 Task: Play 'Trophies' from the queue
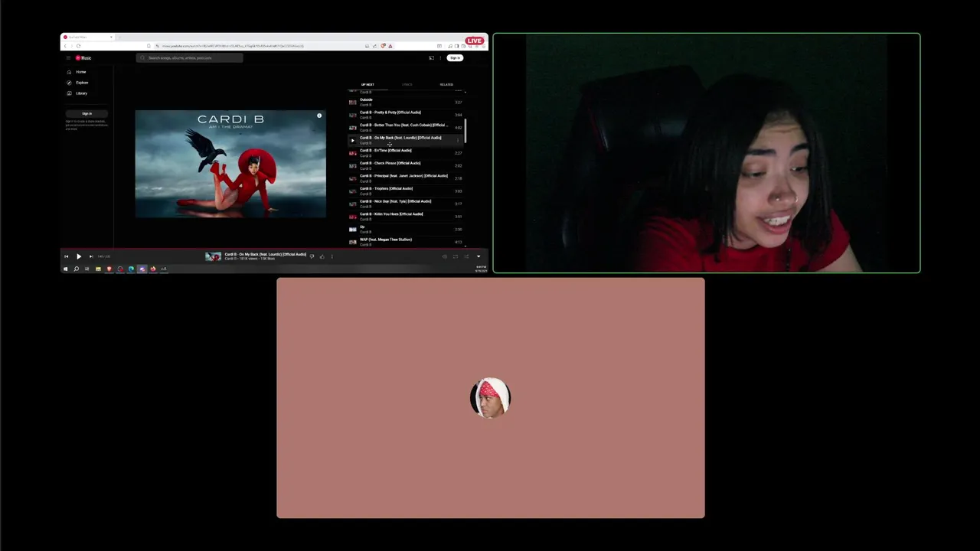tap(406, 191)
